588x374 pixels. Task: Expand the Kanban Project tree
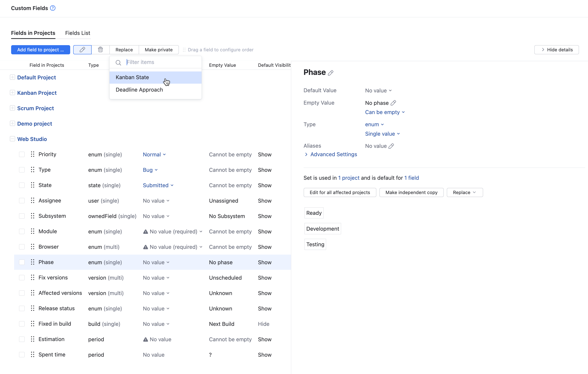(x=12, y=93)
